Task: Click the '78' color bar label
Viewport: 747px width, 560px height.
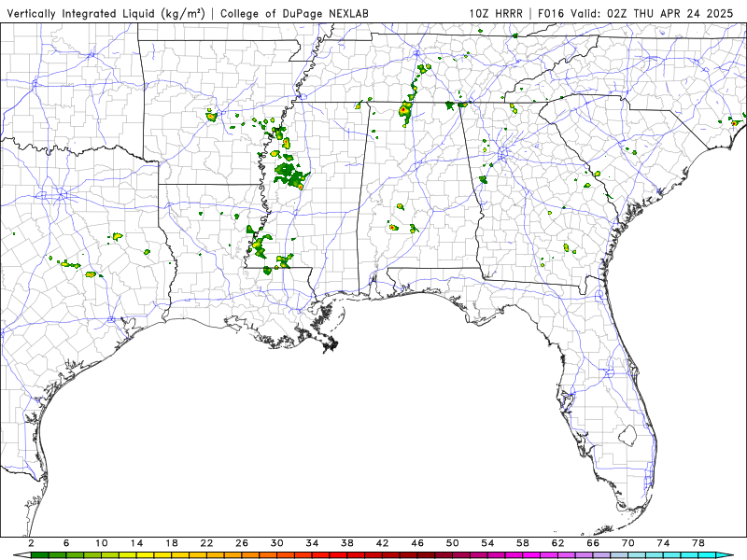Action: click(698, 543)
